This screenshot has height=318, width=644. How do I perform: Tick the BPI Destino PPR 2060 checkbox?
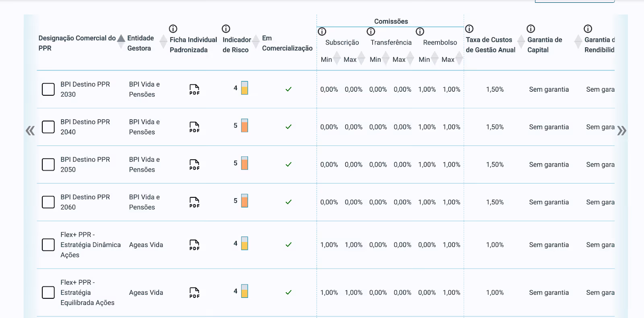(x=48, y=202)
